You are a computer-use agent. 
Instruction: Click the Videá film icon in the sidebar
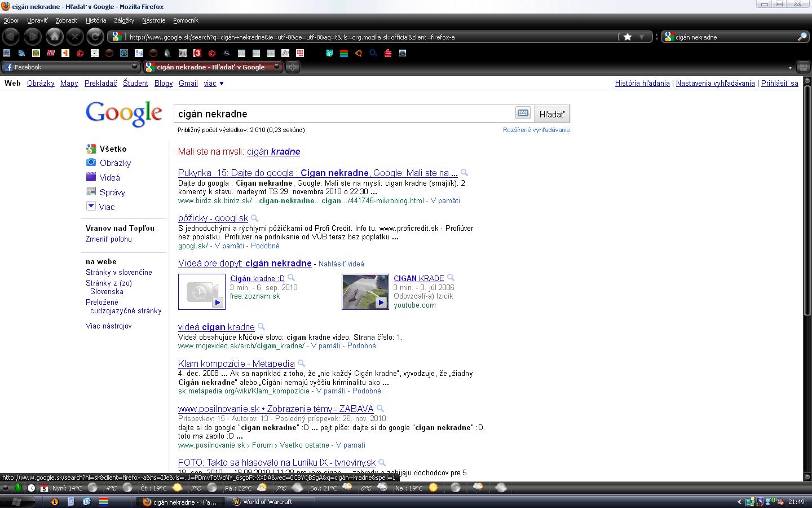tap(91, 177)
